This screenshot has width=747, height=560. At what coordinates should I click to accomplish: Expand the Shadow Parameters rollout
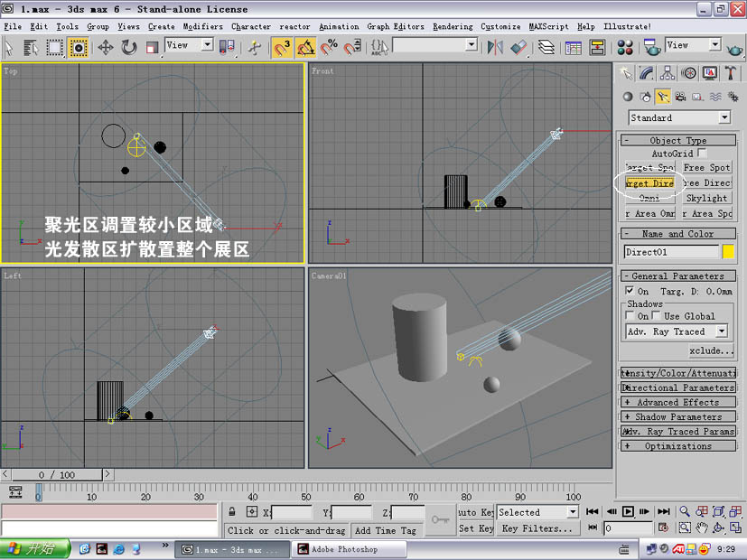pos(678,416)
